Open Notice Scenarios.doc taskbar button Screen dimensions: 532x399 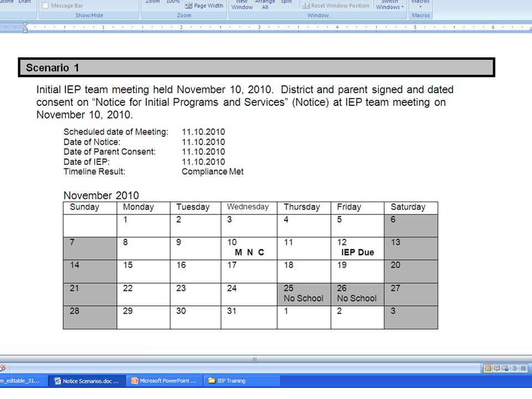87,381
